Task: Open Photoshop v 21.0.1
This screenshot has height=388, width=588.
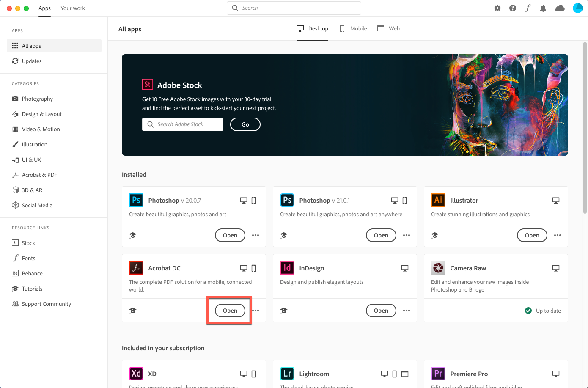Action: coord(381,235)
